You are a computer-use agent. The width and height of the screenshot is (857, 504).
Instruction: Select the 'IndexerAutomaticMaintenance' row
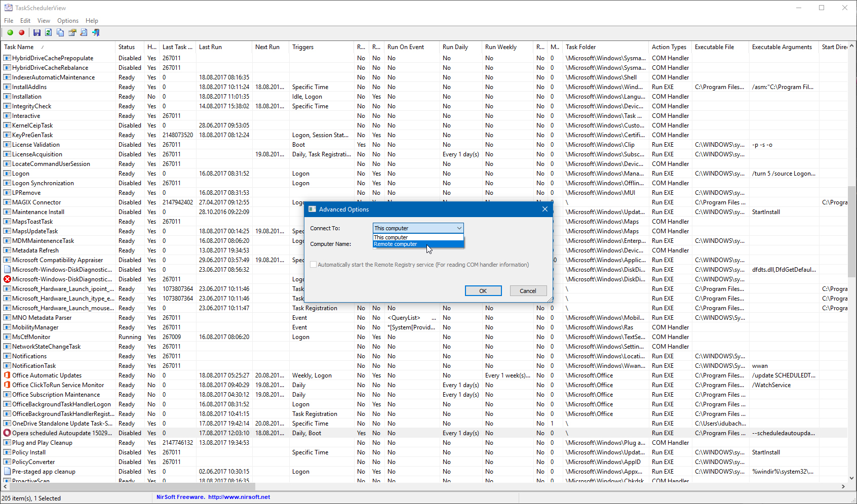tap(424, 77)
